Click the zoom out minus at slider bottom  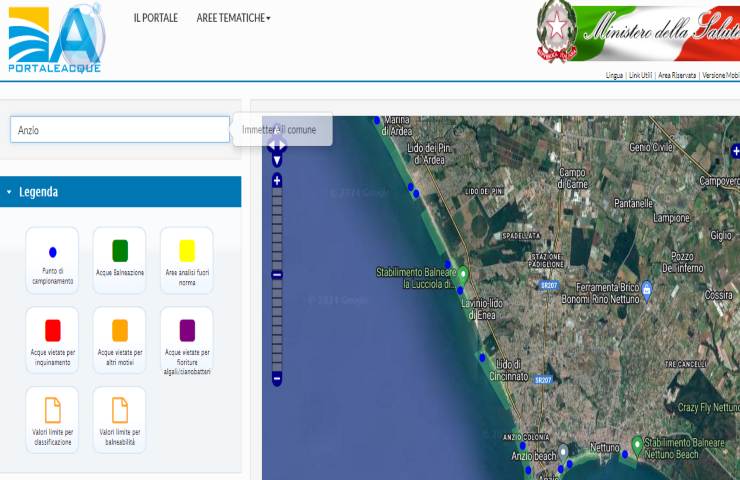[x=277, y=379]
